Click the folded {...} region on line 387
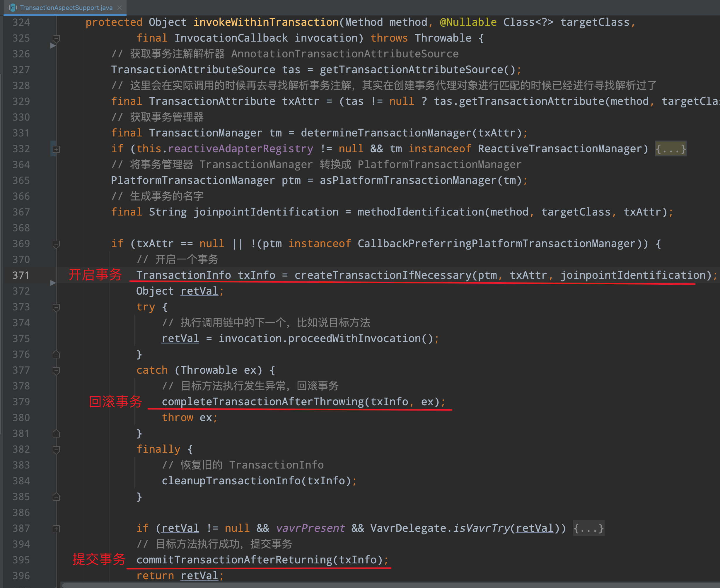 588,528
